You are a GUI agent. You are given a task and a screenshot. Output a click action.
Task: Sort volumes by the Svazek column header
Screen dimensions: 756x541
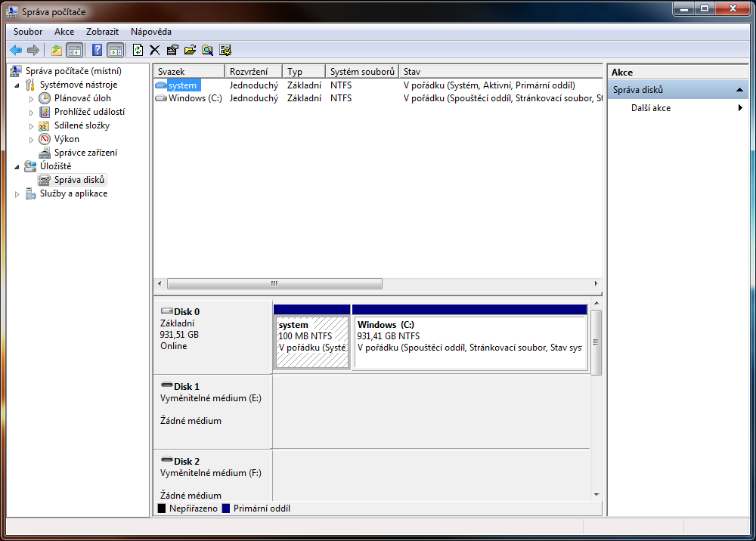(x=189, y=71)
